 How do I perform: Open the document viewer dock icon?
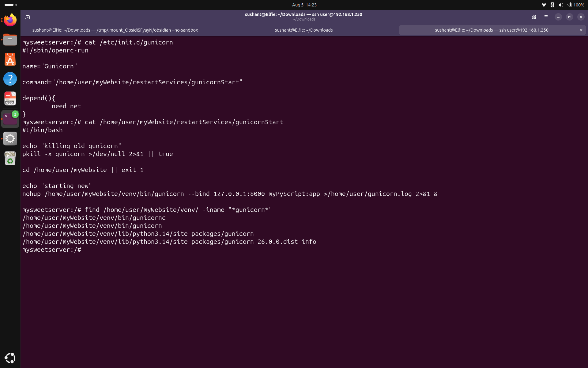tap(10, 99)
